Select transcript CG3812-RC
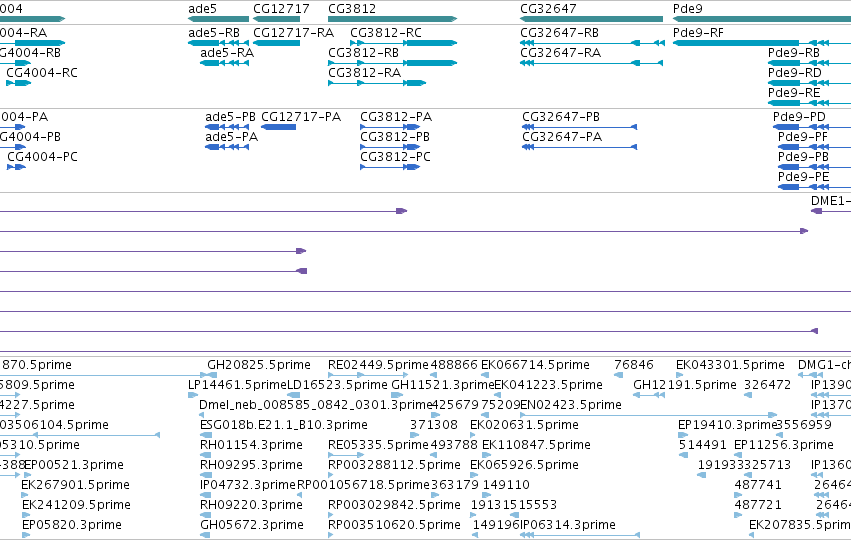851x540 pixels. (403, 43)
